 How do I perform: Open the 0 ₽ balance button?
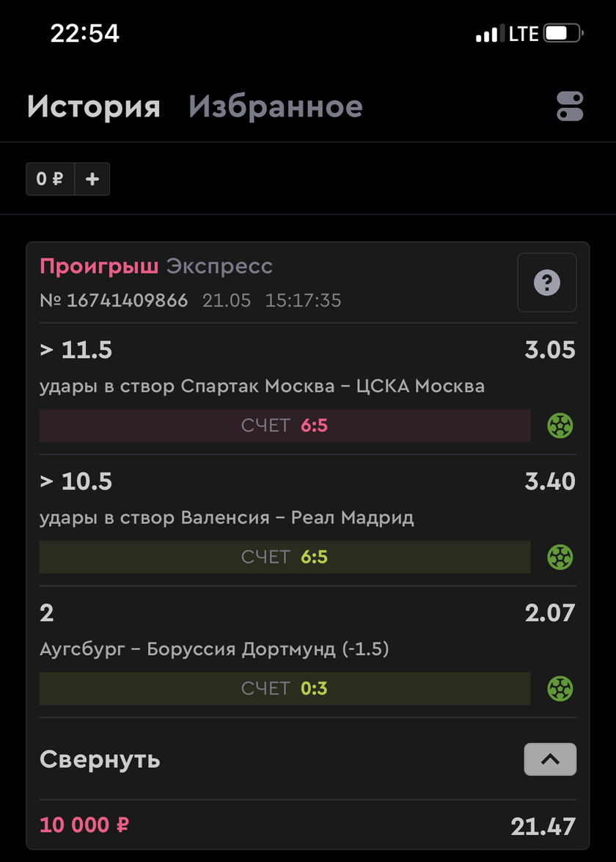50,179
